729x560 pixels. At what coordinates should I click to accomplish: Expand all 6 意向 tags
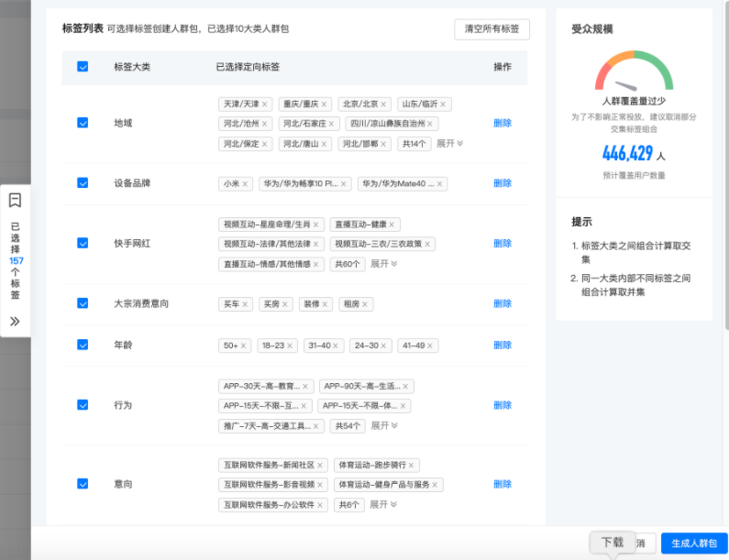pyautogui.click(x=383, y=505)
